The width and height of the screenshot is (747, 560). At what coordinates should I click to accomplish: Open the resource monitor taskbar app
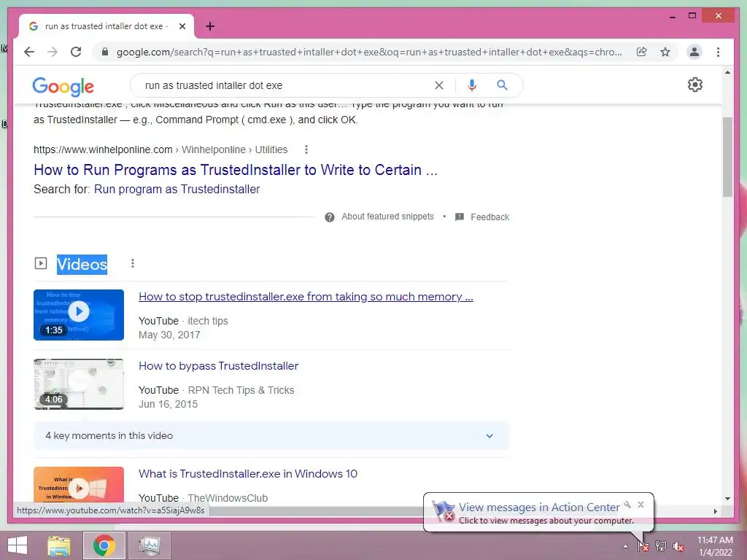click(149, 545)
